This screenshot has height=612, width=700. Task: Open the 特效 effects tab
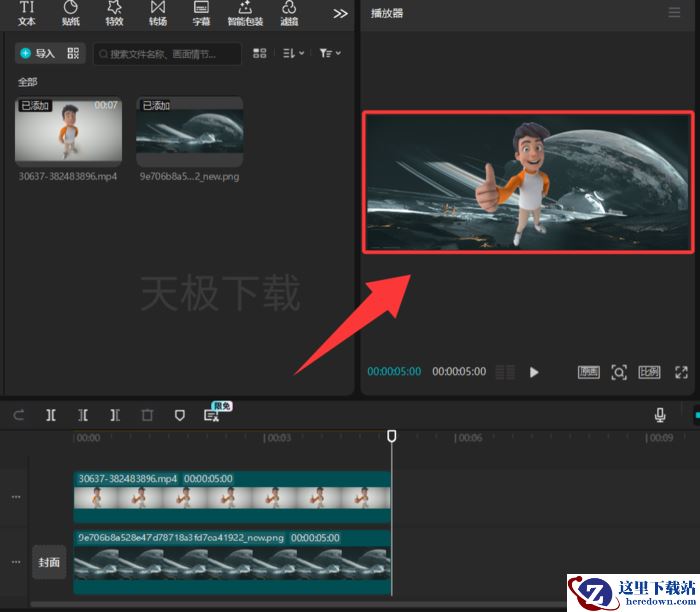click(114, 13)
